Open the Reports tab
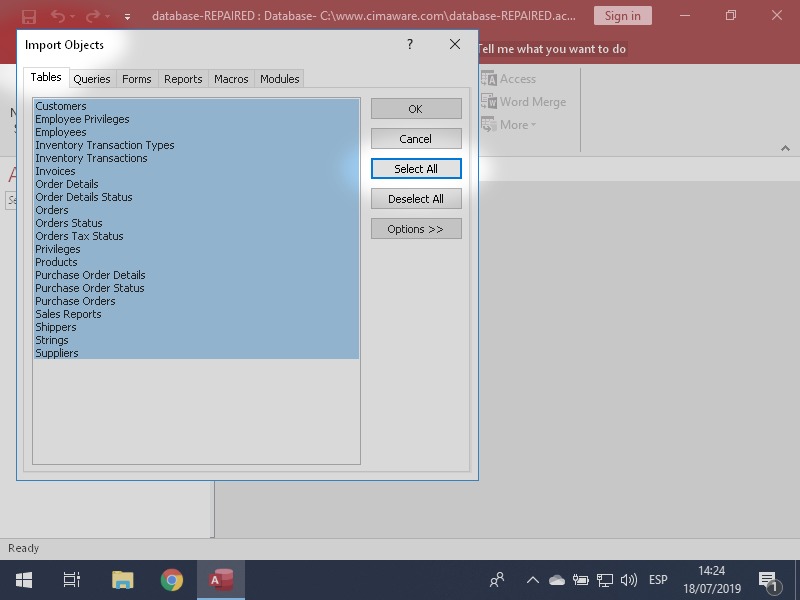 click(183, 79)
